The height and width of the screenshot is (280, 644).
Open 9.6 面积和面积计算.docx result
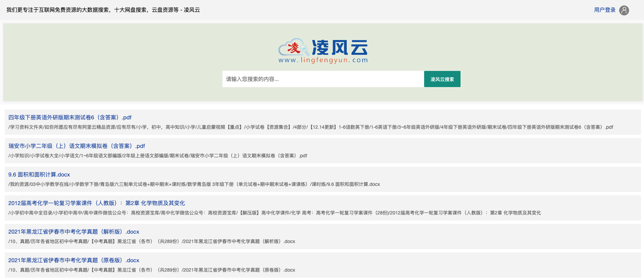point(39,174)
